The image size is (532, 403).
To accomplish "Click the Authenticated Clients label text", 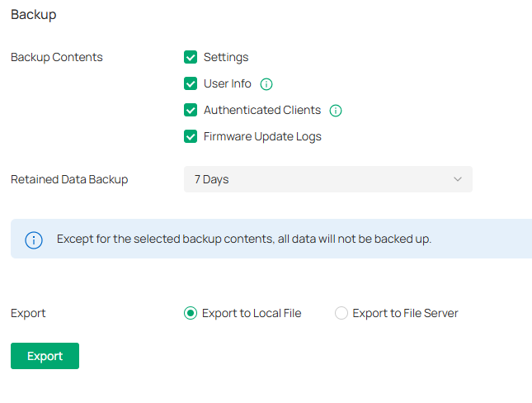I will [x=262, y=111].
